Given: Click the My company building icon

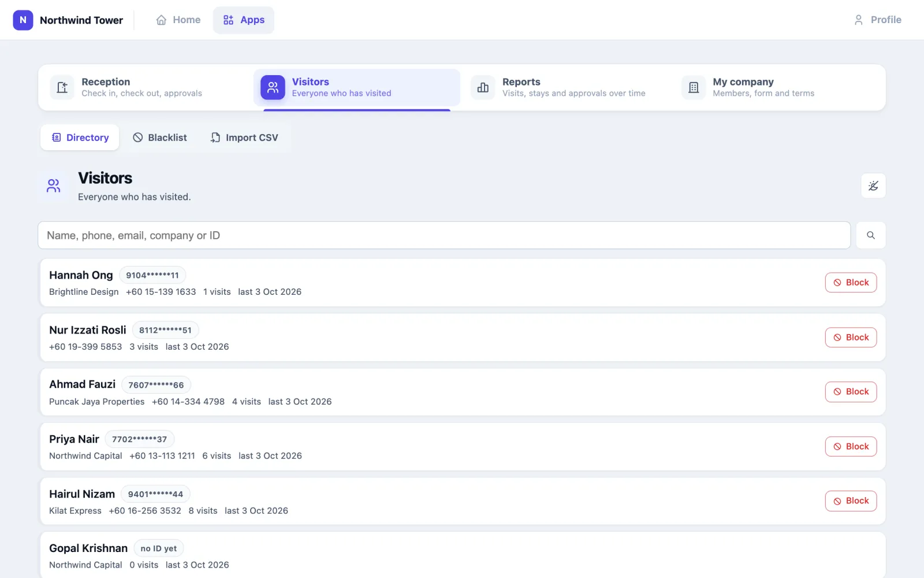Looking at the screenshot, I should click(694, 87).
